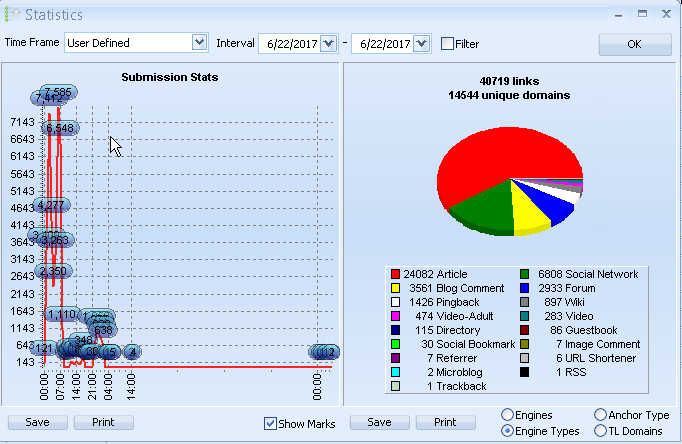682x444 pixels.
Task: Click the start date 6/22/2017 field
Action: point(291,44)
